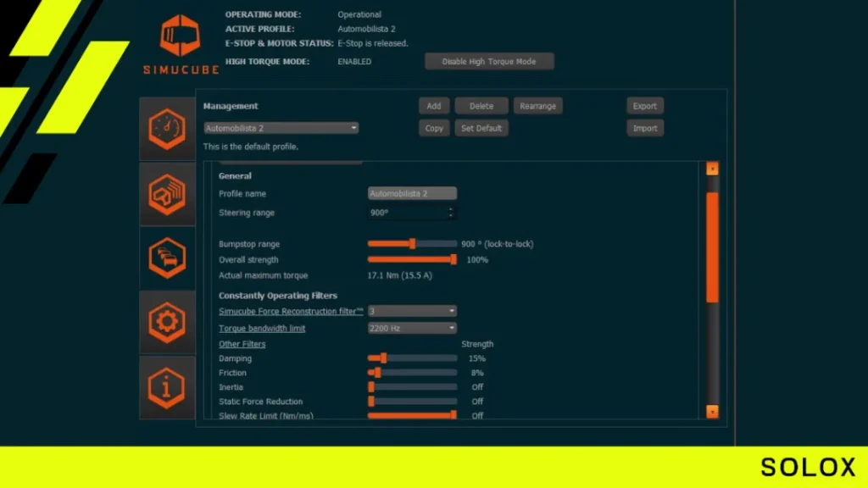Screen dimensions: 868x488
Task: Click the "ENABLED" high torque status
Action: (354, 61)
